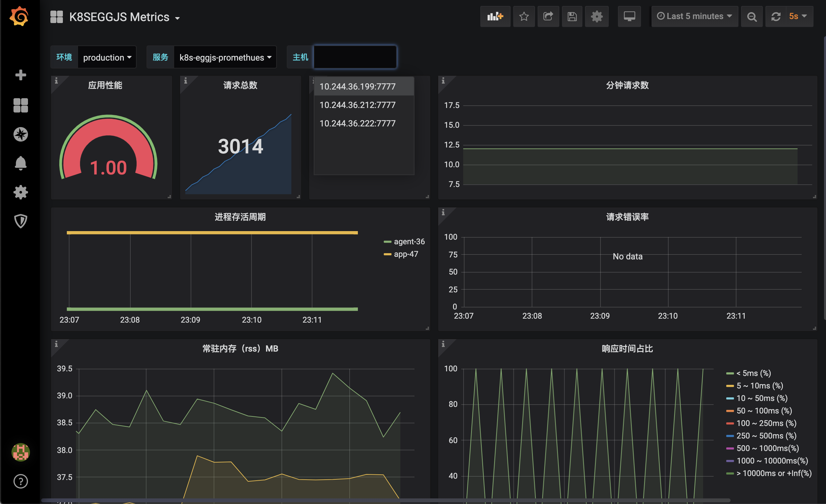Open the Share dashboard icon
826x504 pixels.
548,16
